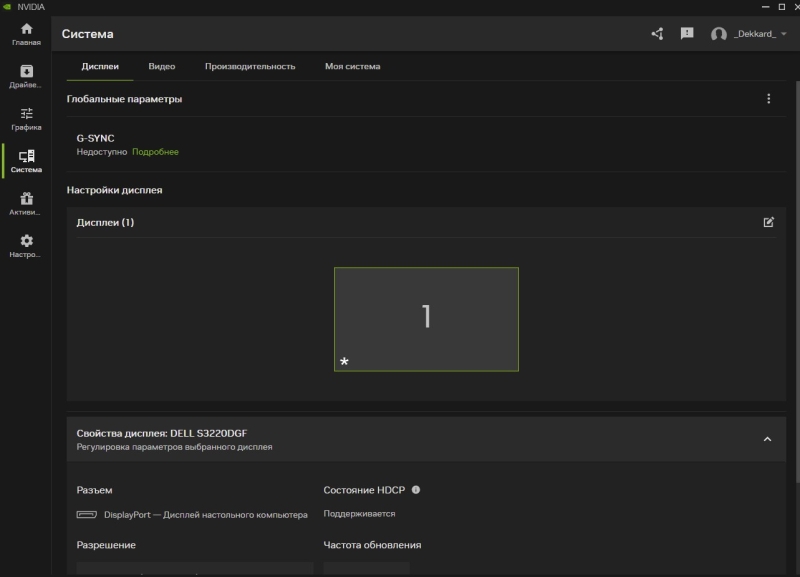Click the Система sidebar icon
The width and height of the screenshot is (800, 577).
tap(25, 160)
